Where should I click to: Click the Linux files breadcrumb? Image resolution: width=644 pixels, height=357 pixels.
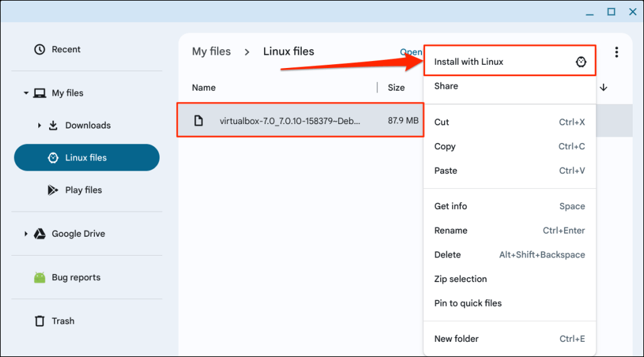pos(289,52)
